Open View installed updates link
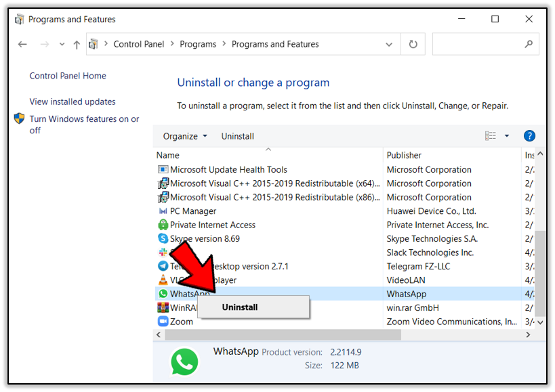Viewport: 555px width, 392px height. point(73,102)
